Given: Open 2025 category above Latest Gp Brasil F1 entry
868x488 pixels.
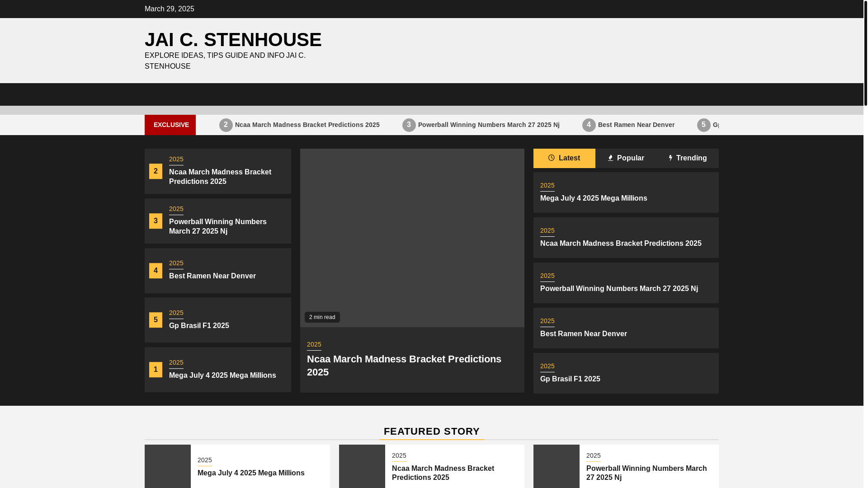Looking at the screenshot, I should (547, 366).
